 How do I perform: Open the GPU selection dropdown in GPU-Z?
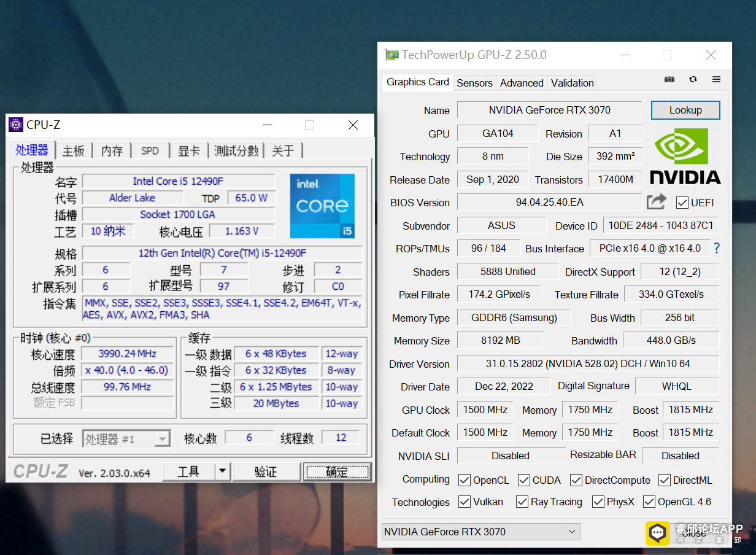[480, 532]
